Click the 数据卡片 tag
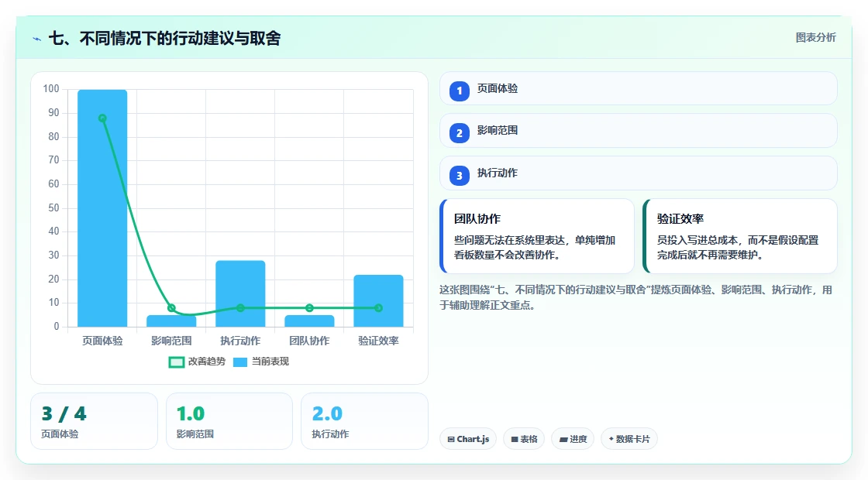Screen dimensions: 868x480 (629, 439)
